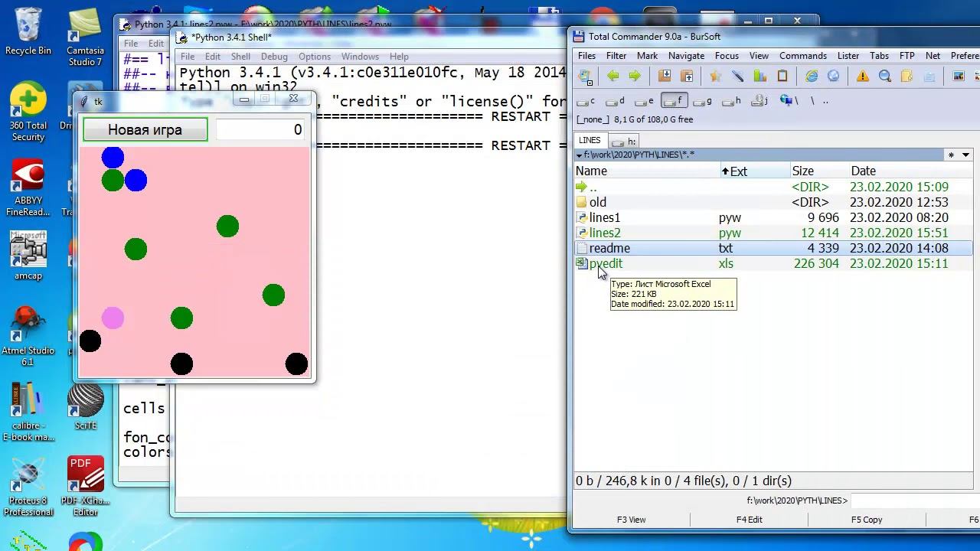
Task: Open Recycle Bin on the desktop
Action: pyautogui.click(x=28, y=31)
